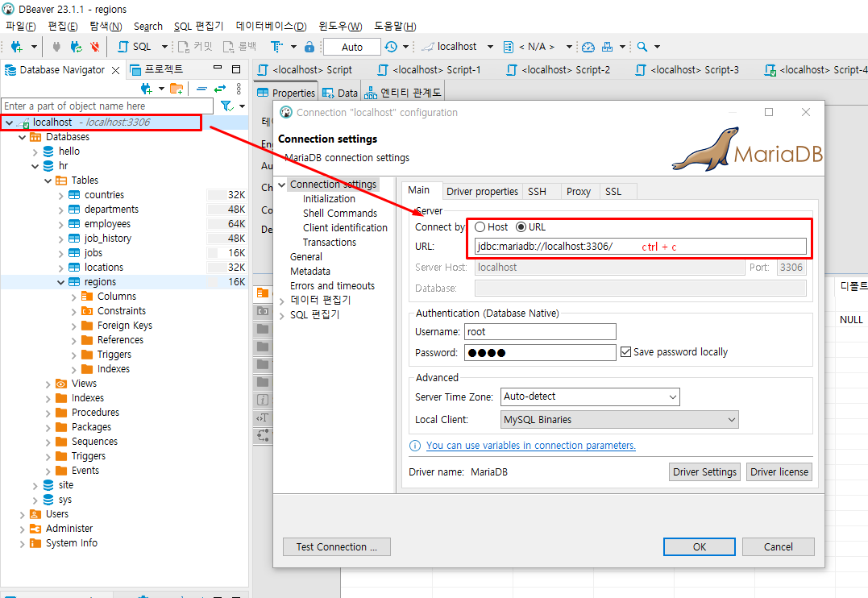
Task: Expand the employees table node
Action: tap(61, 224)
